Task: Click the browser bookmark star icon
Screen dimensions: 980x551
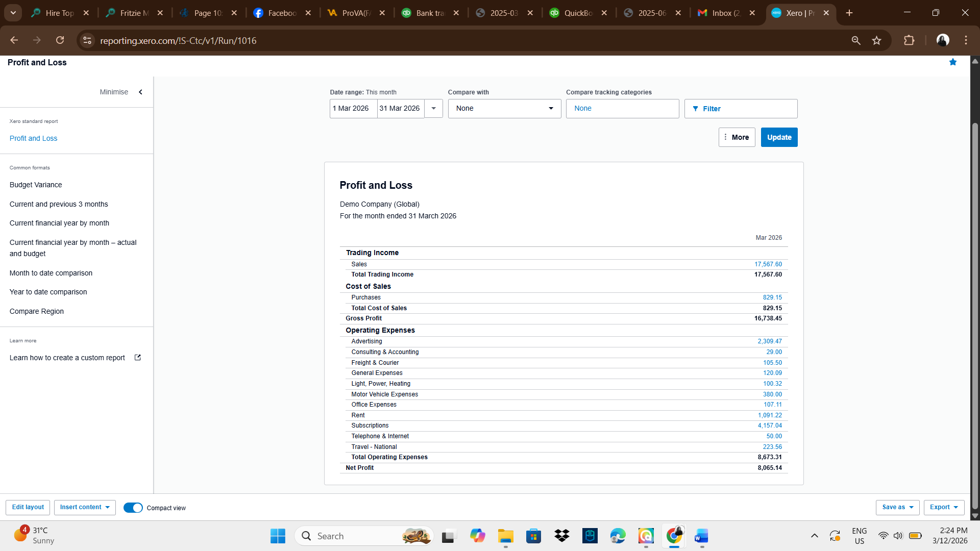Action: 876,41
